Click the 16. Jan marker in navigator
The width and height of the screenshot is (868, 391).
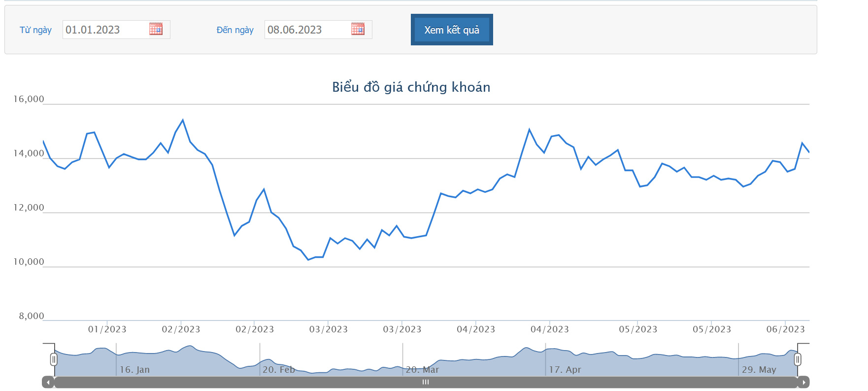[134, 370]
